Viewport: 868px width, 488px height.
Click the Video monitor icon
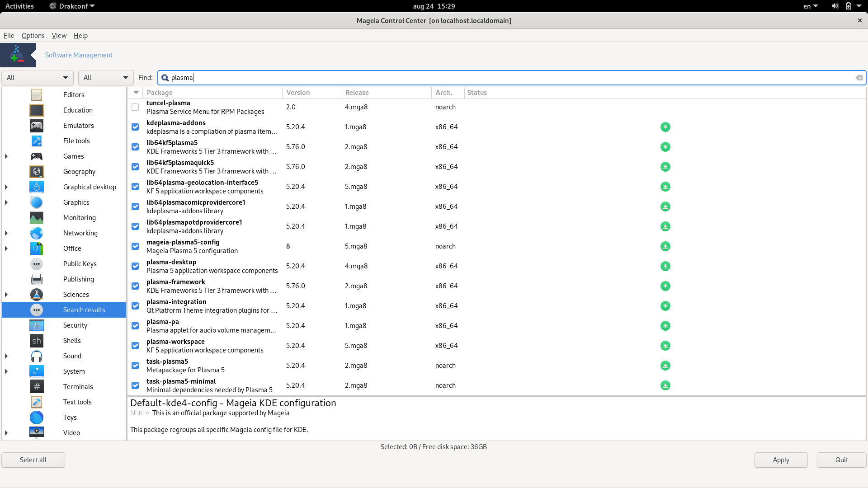click(37, 433)
